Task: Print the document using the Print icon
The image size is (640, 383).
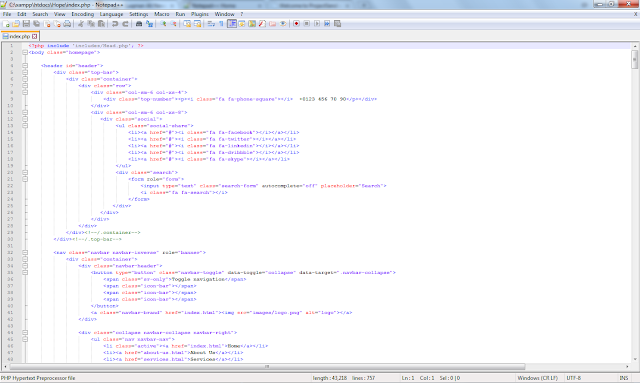Action: tap(67, 24)
